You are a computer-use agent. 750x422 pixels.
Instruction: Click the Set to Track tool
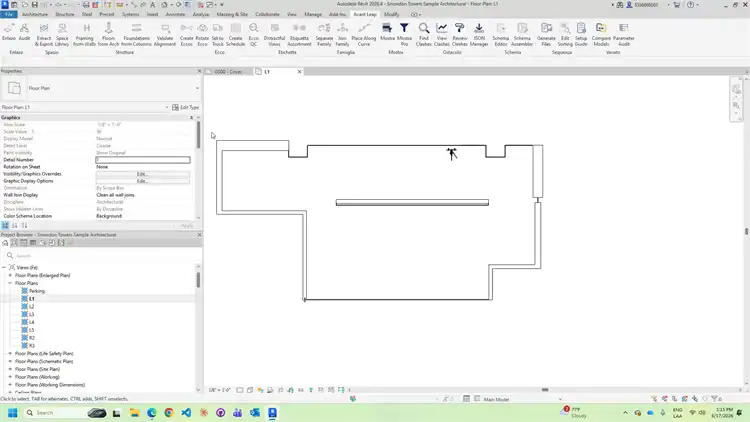[218, 35]
